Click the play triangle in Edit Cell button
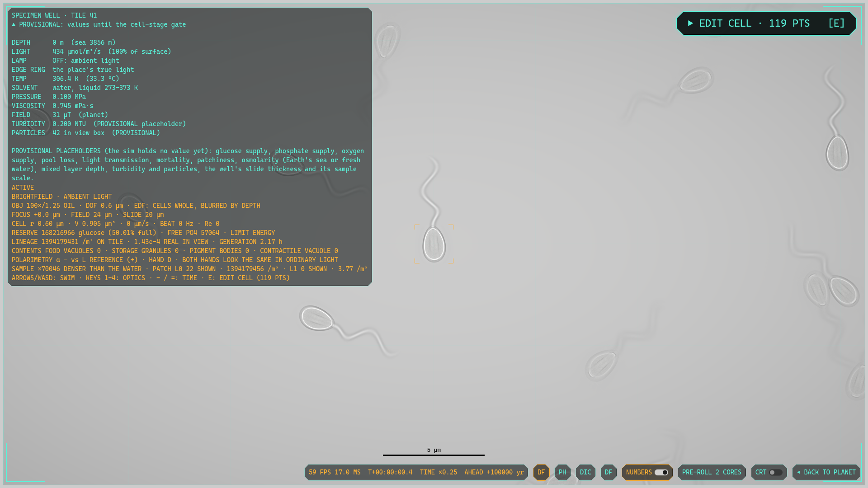This screenshot has width=868, height=488. coord(690,23)
